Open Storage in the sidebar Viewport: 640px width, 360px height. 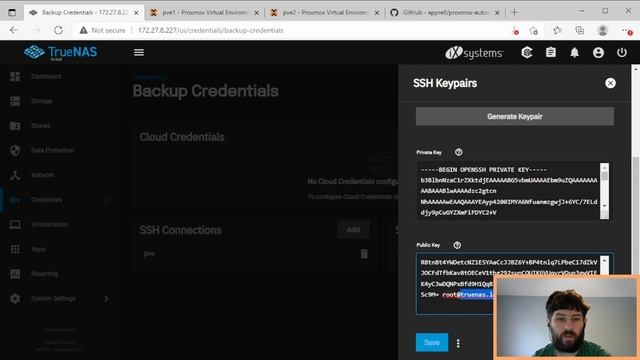click(x=42, y=101)
